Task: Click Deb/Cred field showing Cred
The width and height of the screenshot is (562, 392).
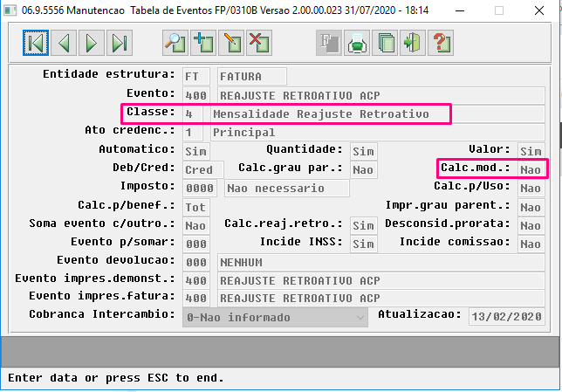Action: (x=202, y=169)
